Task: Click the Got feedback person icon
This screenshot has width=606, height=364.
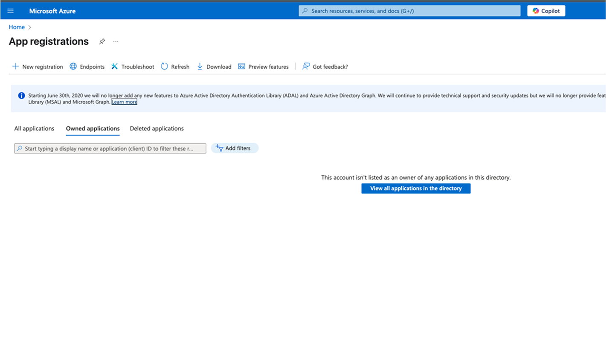Action: point(306,66)
